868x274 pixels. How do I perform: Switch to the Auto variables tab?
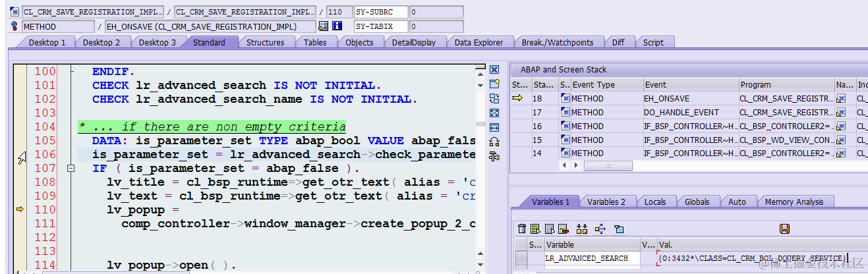(x=738, y=202)
